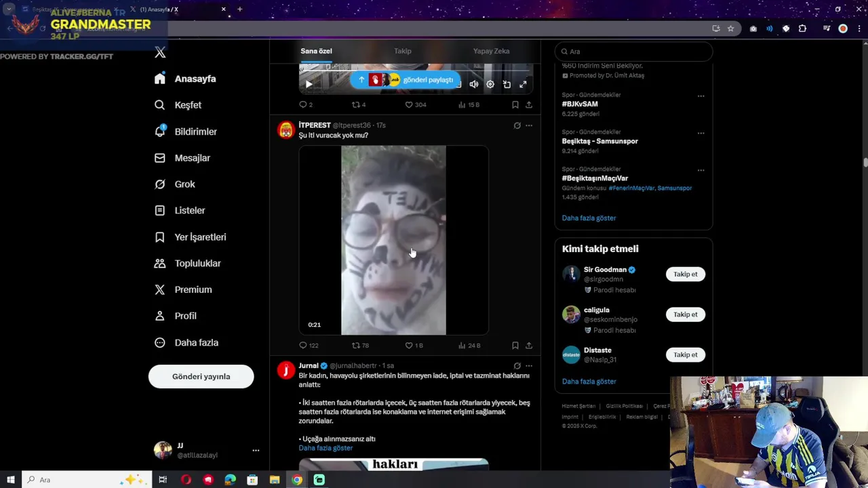This screenshot has width=868, height=488.
Task: Reply to İTPEREST post with 122 comments
Action: 309,345
